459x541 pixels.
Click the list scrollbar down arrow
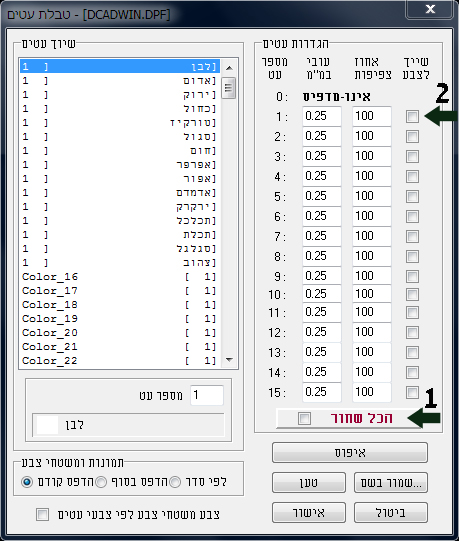coord(229,360)
